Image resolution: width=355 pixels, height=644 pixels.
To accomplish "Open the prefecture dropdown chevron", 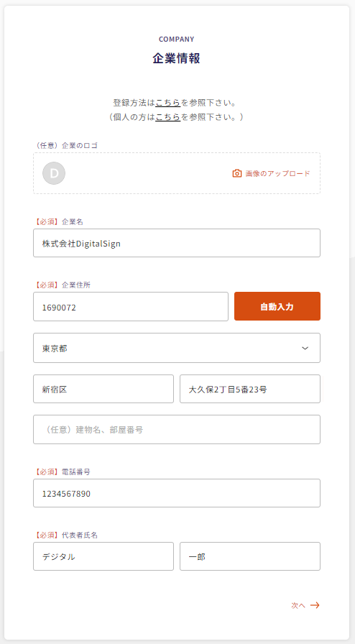I will (305, 348).
